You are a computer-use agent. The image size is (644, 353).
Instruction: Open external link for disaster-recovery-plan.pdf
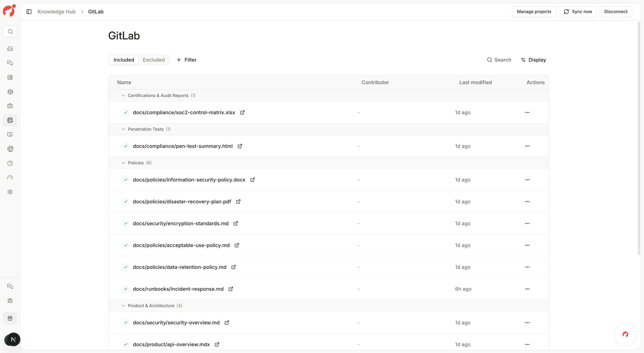pyautogui.click(x=238, y=201)
